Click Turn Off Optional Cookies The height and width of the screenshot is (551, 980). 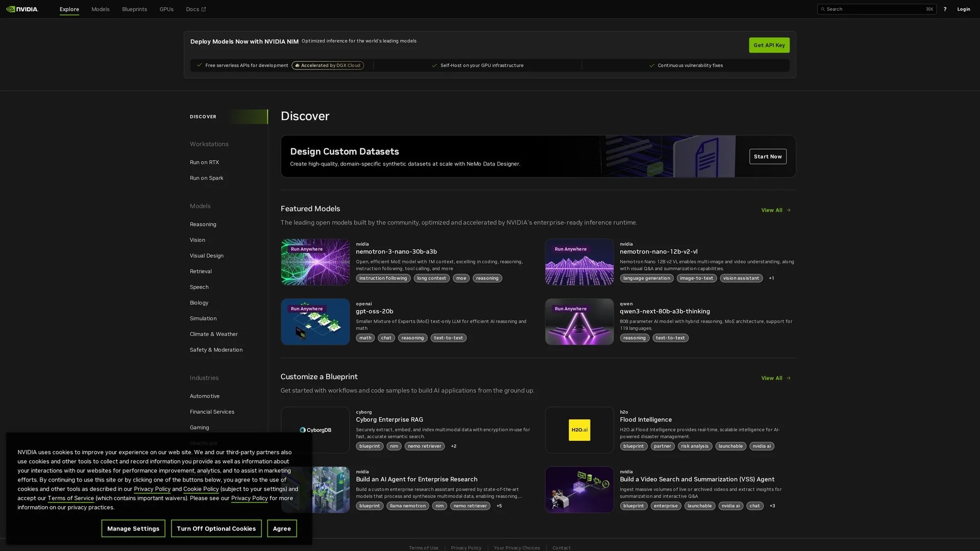coord(216,529)
